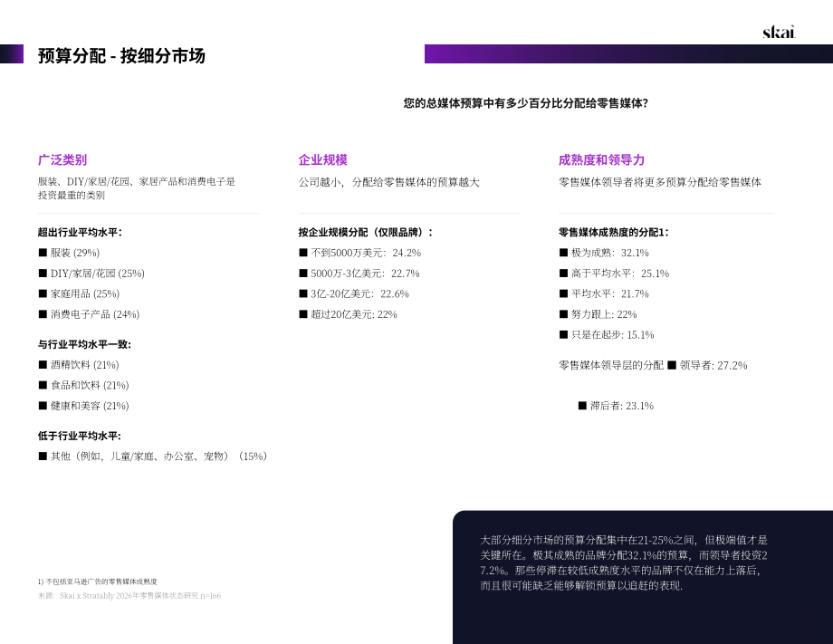833x644 pixels.
Task: Click the bullet 超过20亿美元: 22%
Action: (348, 314)
